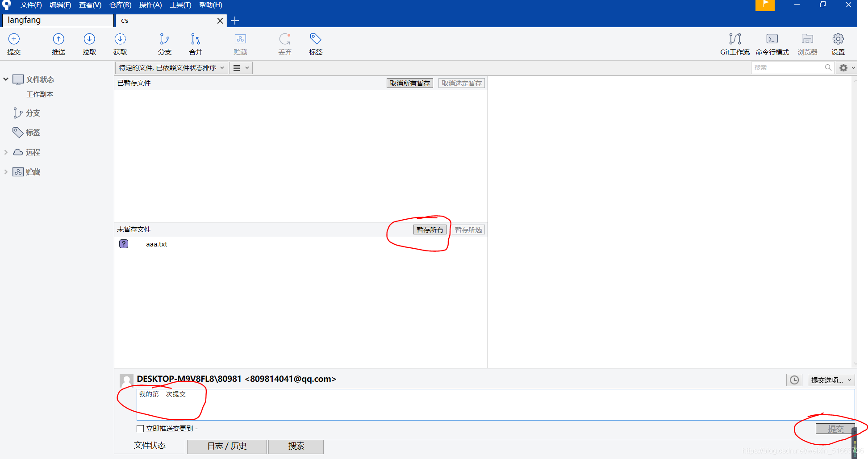Close the cs repository tab
Screen dimensions: 868x459
[220, 21]
